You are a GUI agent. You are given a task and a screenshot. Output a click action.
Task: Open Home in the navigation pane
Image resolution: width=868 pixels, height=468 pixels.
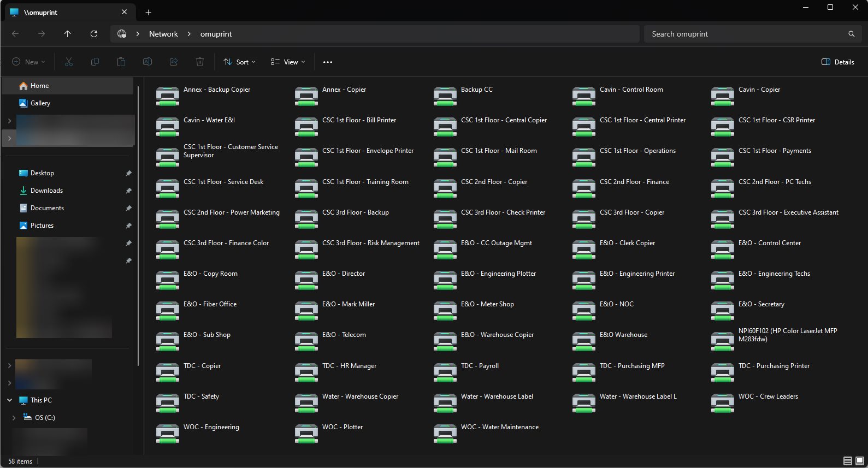click(39, 86)
